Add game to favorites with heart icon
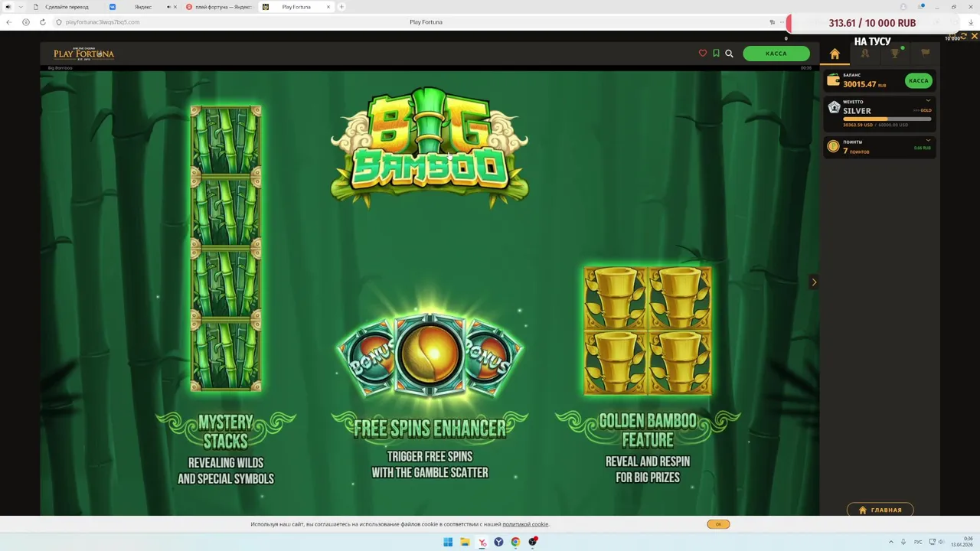Viewport: 980px width, 551px height. click(x=703, y=54)
